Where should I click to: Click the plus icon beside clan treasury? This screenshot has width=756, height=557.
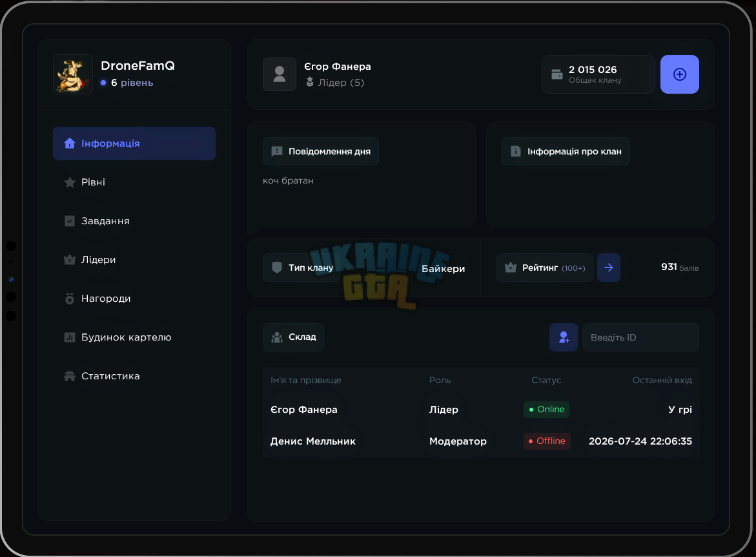click(x=679, y=74)
